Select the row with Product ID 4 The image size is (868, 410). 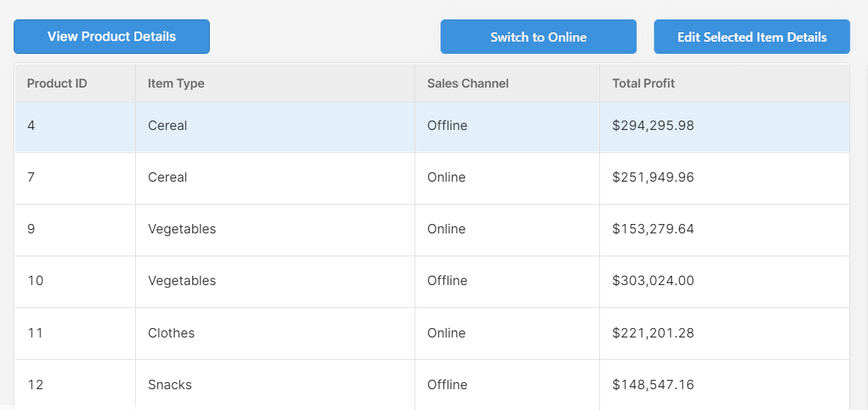432,126
